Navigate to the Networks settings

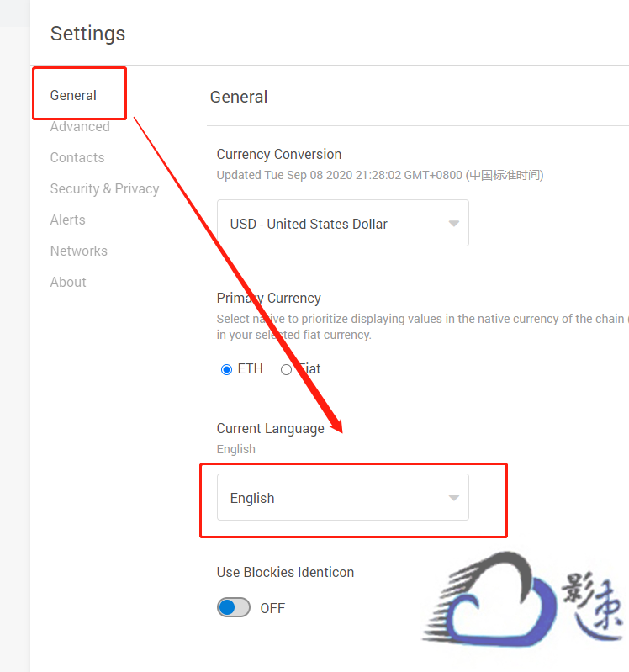tap(78, 251)
